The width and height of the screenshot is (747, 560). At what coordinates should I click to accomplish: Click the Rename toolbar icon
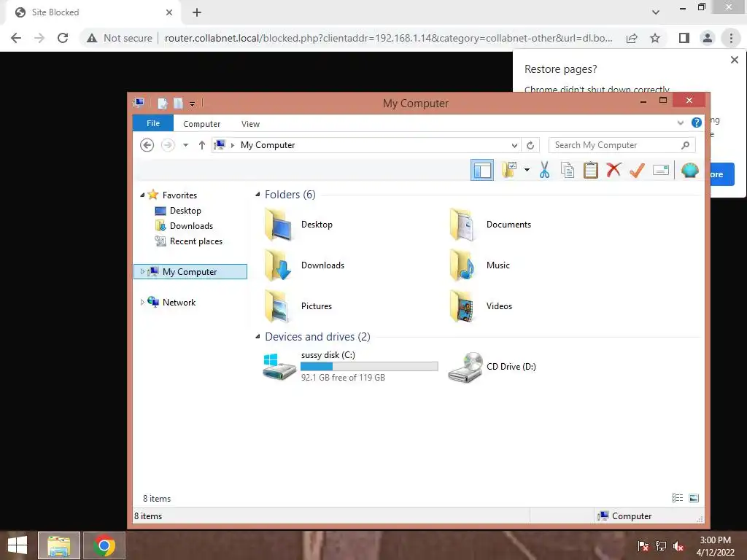tap(661, 170)
